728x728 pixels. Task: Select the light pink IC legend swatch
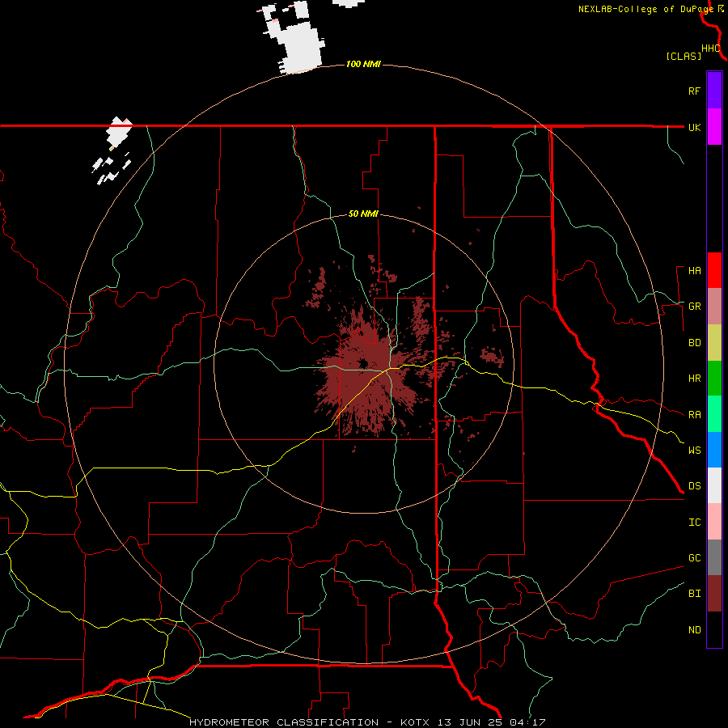point(714,522)
